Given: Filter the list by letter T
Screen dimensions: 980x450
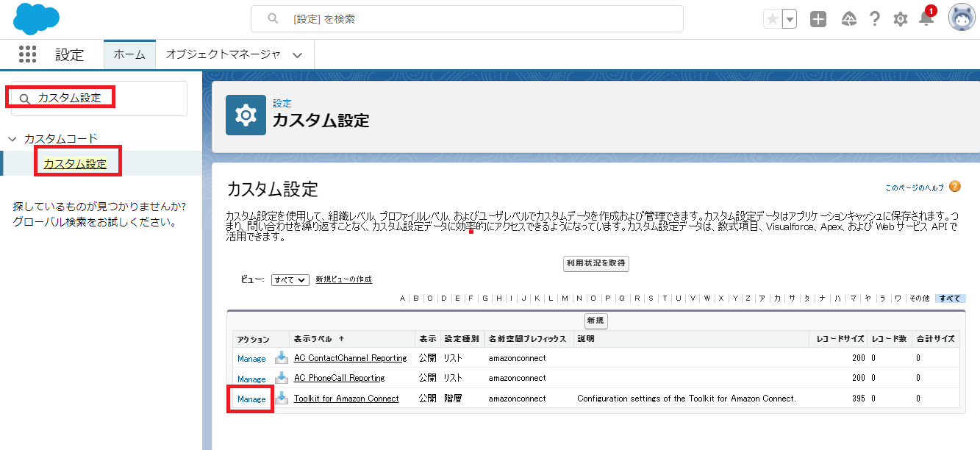Looking at the screenshot, I should click(665, 299).
